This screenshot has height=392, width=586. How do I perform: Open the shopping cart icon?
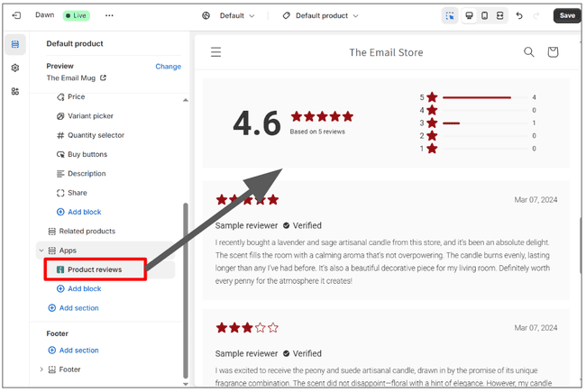pos(553,52)
